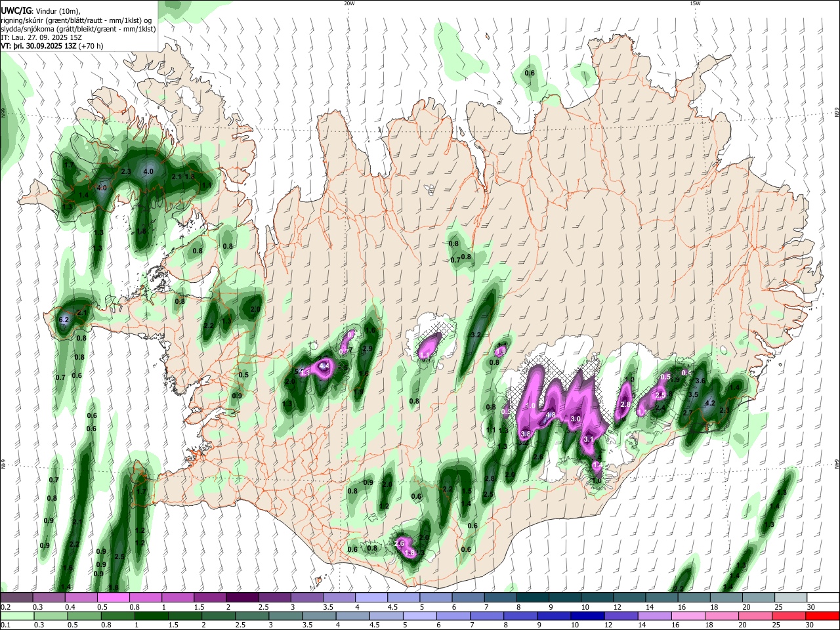Select the deep blue swatch labeled 10 in rain row
Viewport: 840px width, 630px height.
587,616
